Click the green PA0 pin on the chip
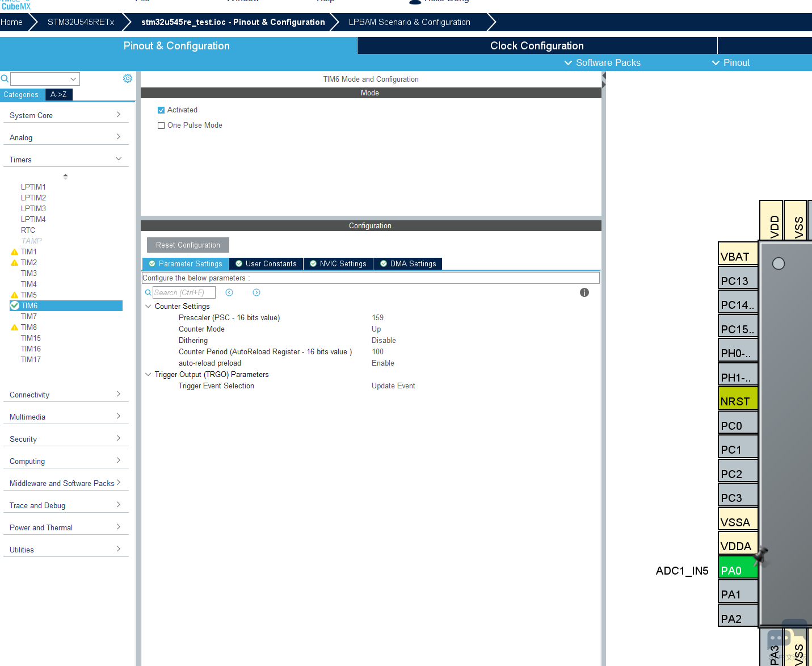This screenshot has width=812, height=666. pos(738,567)
